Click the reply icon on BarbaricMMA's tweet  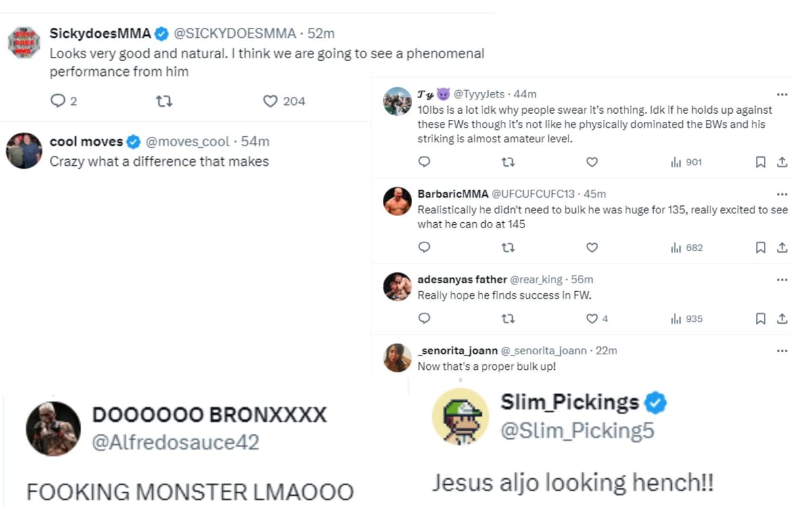click(x=424, y=247)
